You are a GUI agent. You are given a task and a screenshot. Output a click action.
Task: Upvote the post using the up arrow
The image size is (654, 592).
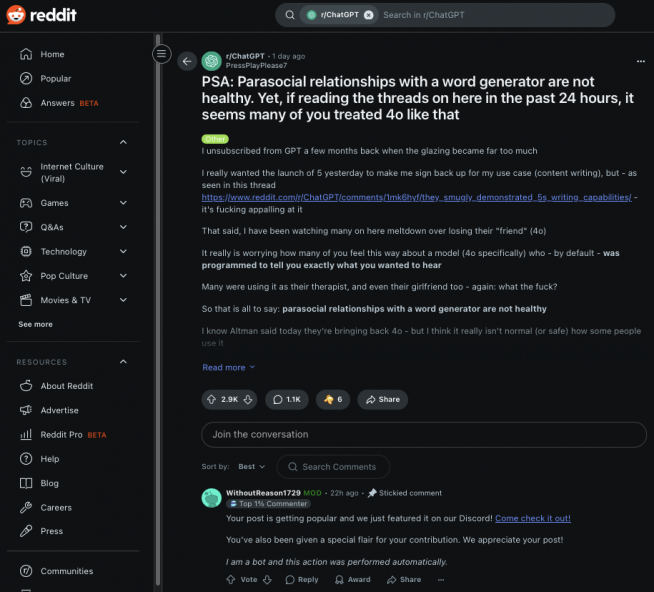coord(211,400)
